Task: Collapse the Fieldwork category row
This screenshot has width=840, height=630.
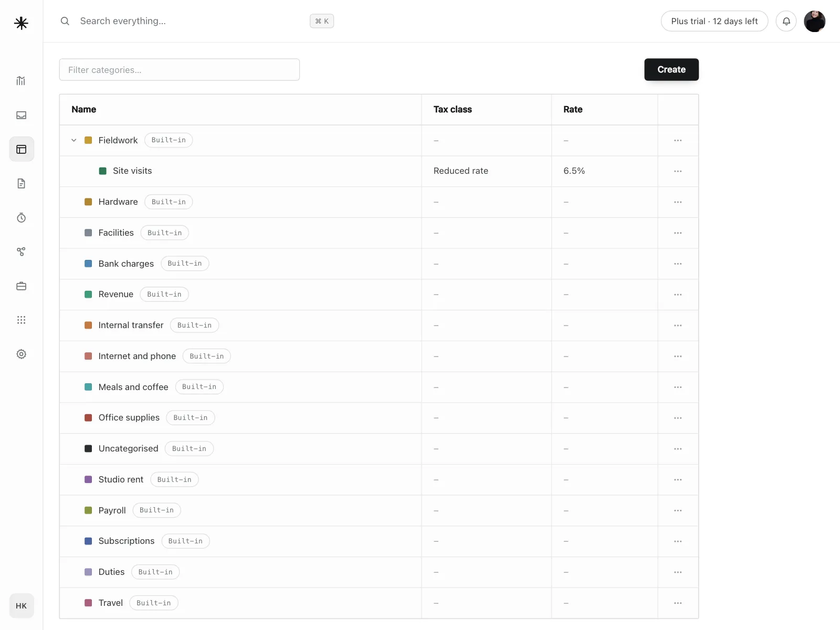Action: click(74, 140)
